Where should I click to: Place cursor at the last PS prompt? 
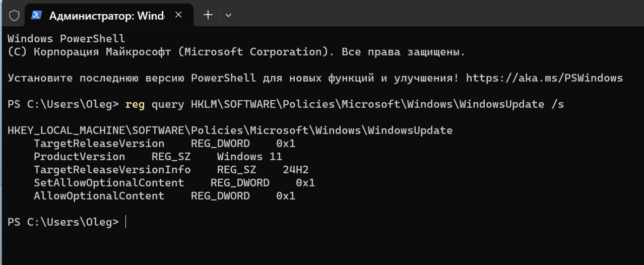[x=125, y=222]
